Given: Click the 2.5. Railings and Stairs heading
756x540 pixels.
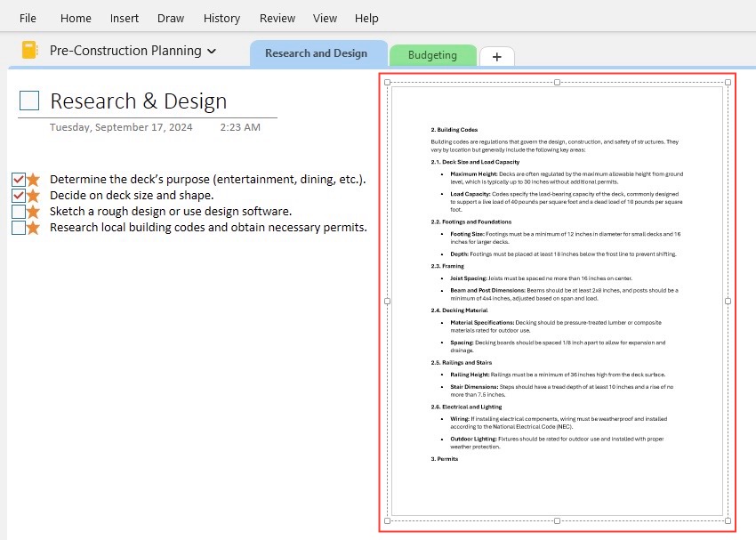Looking at the screenshot, I should click(462, 363).
